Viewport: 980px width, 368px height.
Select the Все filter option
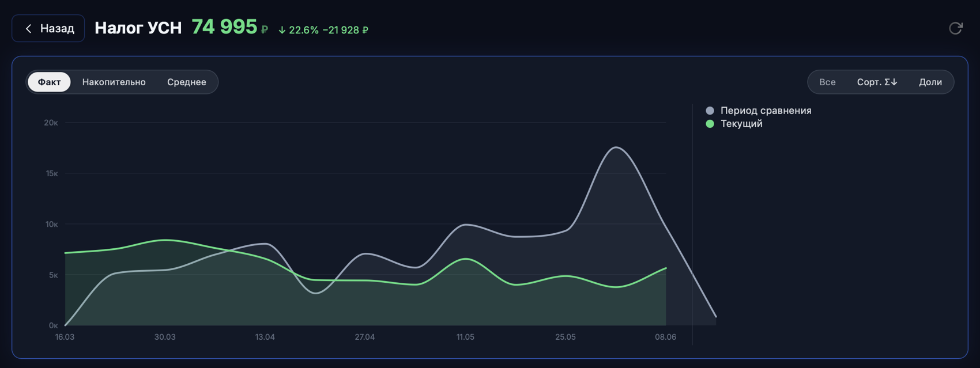(827, 82)
